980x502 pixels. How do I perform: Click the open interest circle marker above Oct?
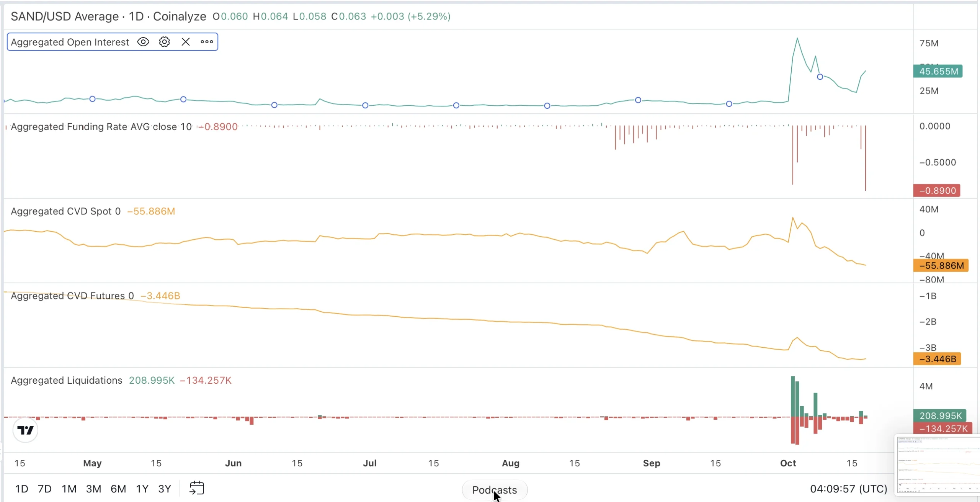tap(820, 77)
